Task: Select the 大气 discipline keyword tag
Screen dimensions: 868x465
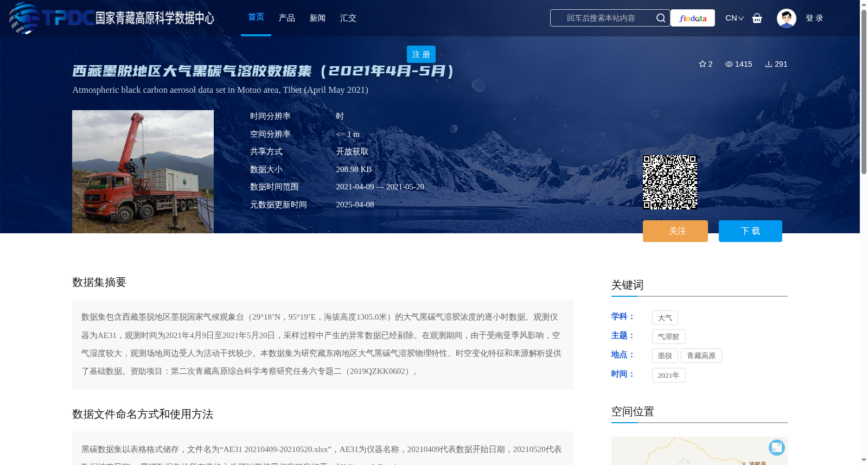Action: click(665, 318)
